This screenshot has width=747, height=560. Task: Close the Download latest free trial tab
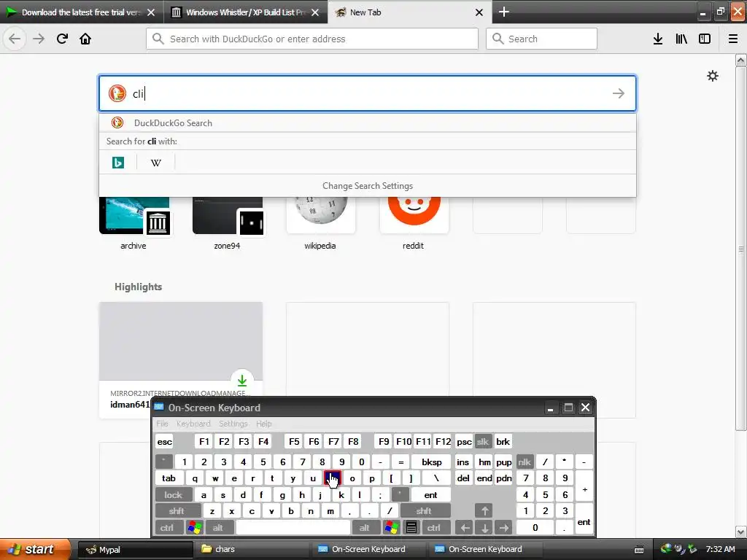151,12
